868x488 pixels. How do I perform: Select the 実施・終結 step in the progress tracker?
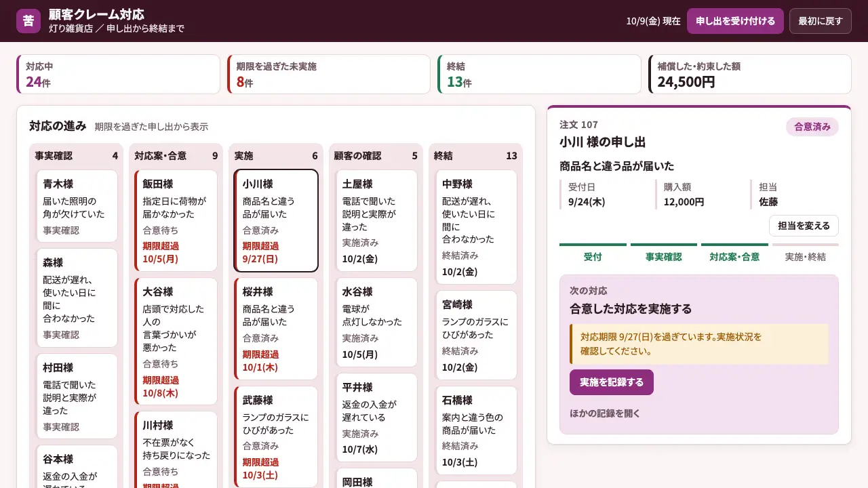[806, 253]
